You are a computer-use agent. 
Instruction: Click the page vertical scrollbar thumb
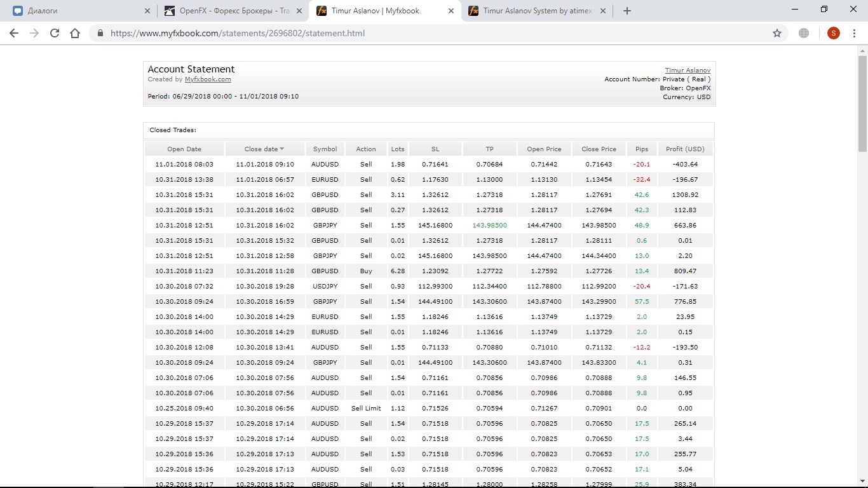point(862,105)
